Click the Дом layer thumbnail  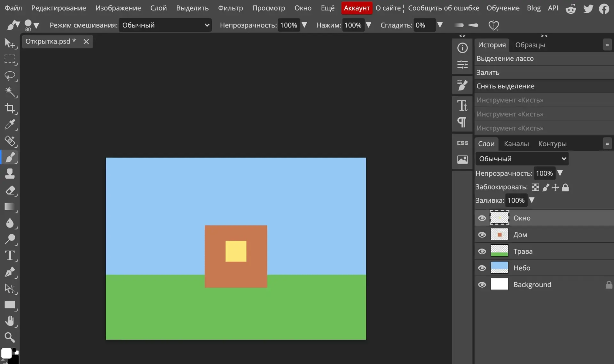coord(499,235)
